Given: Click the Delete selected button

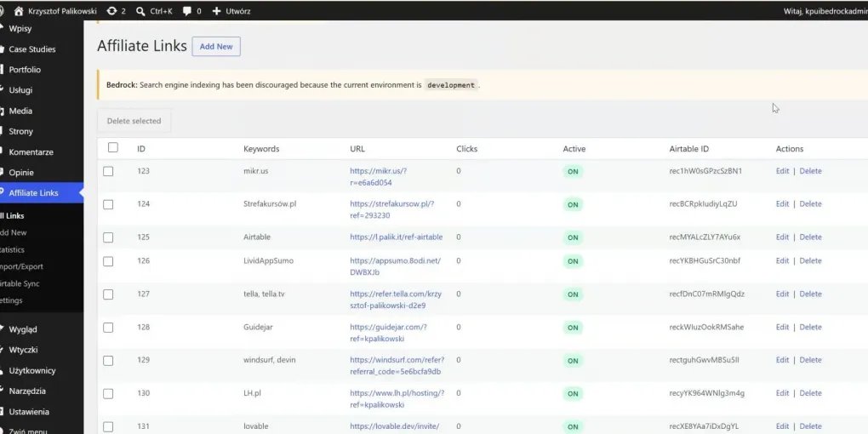Looking at the screenshot, I should tap(134, 121).
